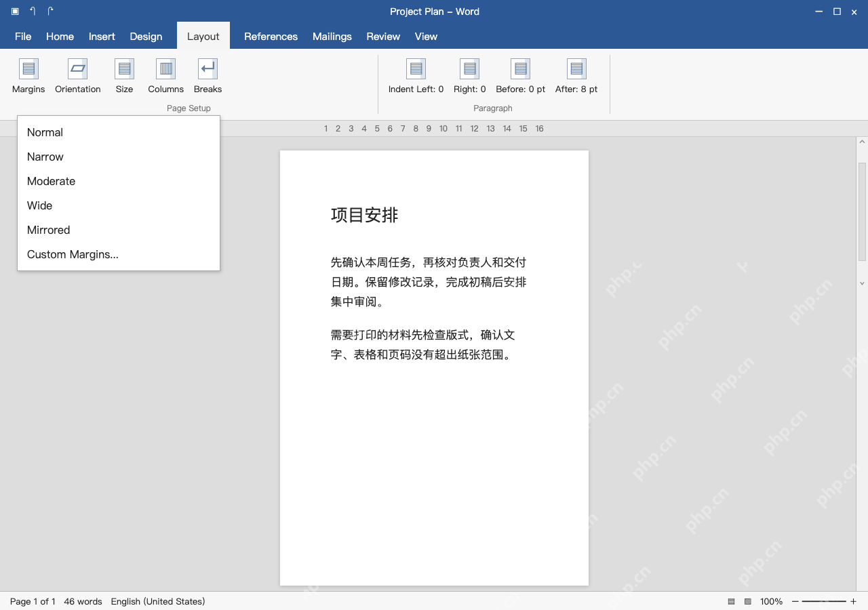Image resolution: width=868 pixels, height=610 pixels.
Task: Zoom out with the minus button
Action: pyautogui.click(x=795, y=602)
